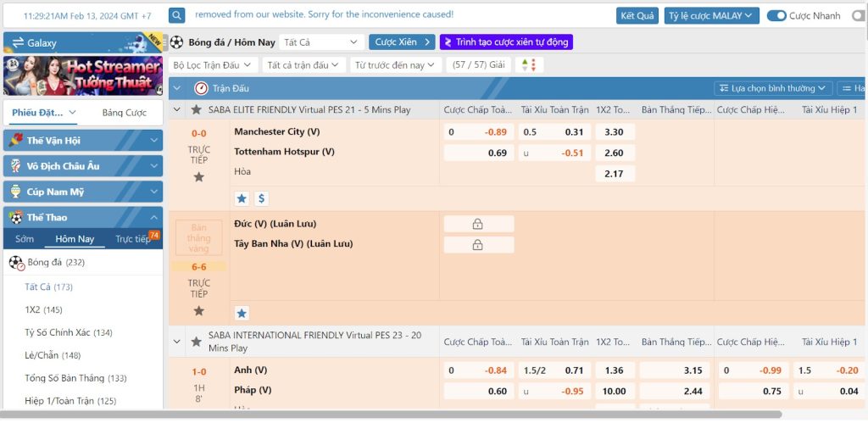Click the Galaxy swap arrows icon
The width and height of the screenshot is (868, 423).
click(x=18, y=42)
